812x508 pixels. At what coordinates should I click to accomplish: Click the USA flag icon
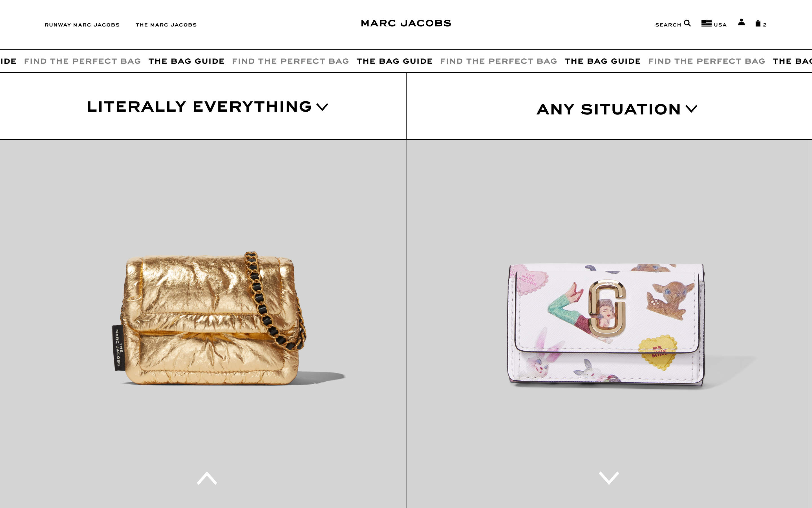click(706, 23)
